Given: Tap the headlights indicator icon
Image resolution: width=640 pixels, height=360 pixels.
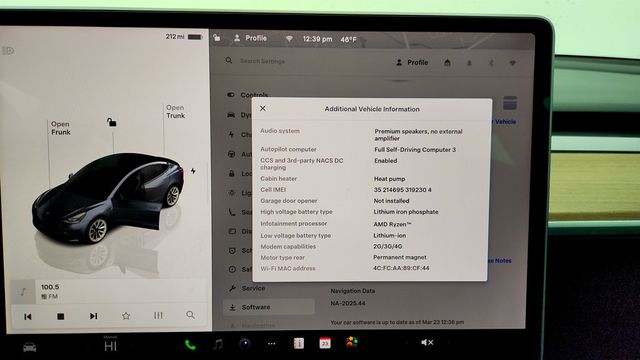Looking at the screenshot, I should (x=8, y=51).
